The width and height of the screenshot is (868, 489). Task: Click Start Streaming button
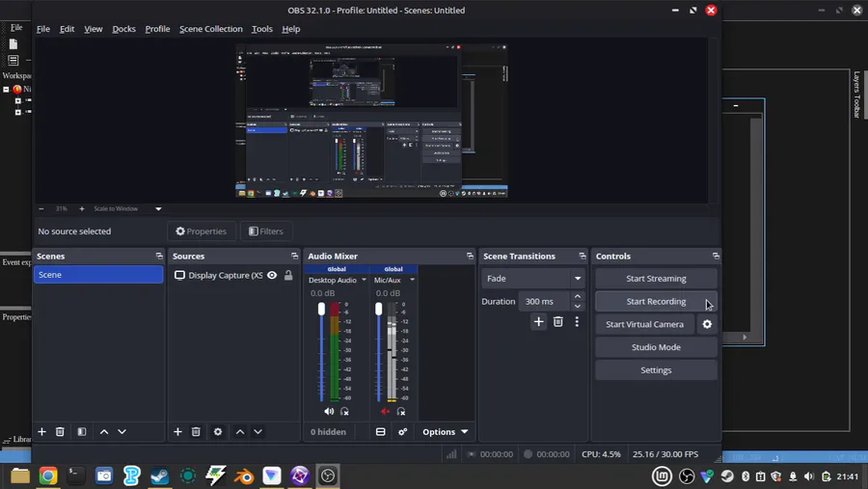click(x=656, y=279)
